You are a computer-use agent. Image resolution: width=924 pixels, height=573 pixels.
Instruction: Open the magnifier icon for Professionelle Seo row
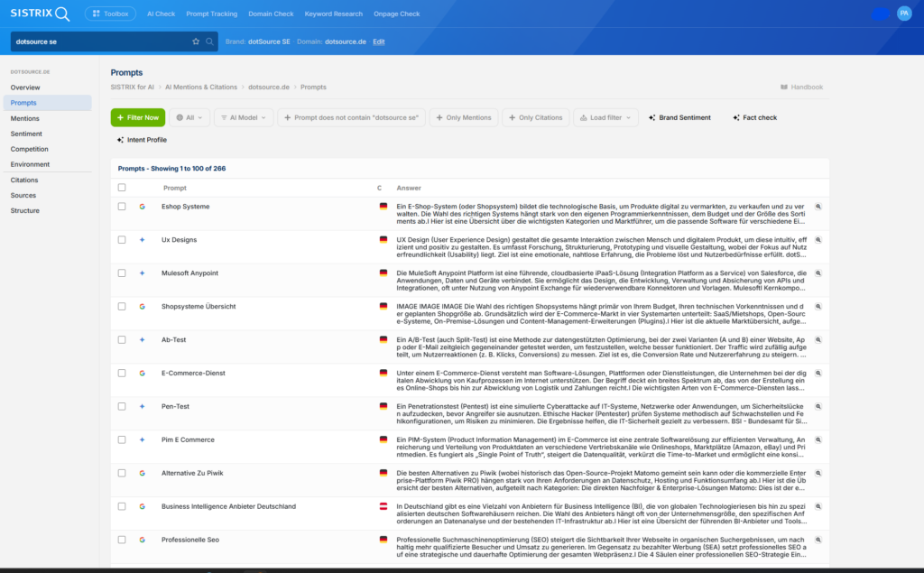pyautogui.click(x=818, y=540)
